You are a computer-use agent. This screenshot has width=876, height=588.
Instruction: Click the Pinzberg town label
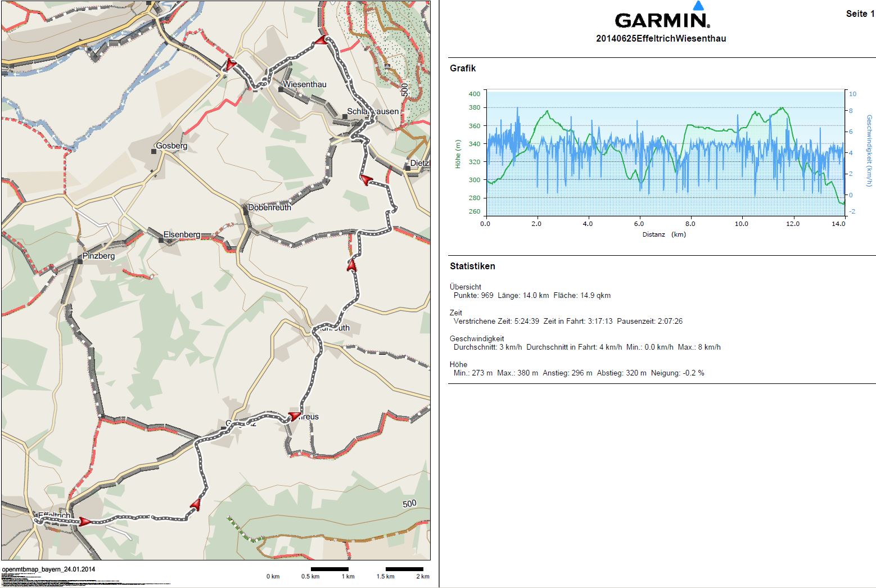coord(98,256)
